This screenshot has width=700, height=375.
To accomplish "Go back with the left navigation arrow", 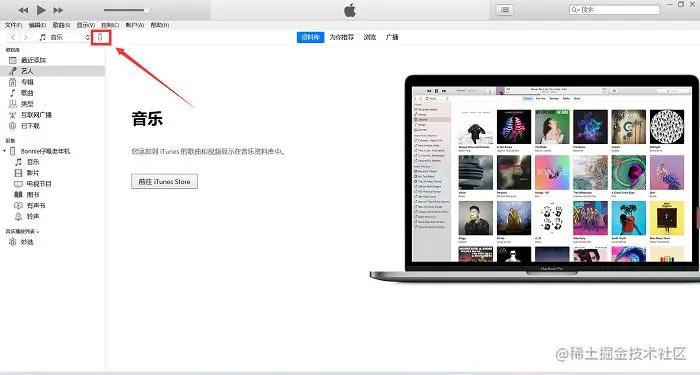I will (13, 38).
